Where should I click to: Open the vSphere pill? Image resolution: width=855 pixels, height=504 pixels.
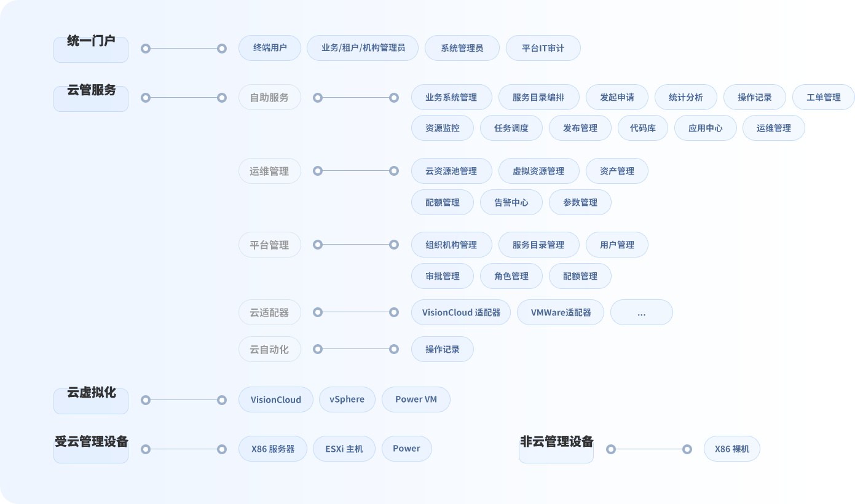point(347,400)
